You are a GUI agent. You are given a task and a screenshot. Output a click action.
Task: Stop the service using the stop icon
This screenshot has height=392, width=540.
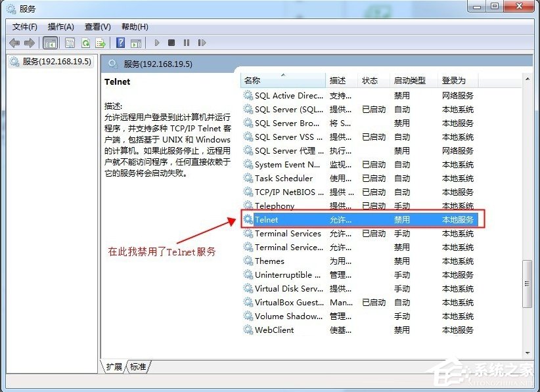pyautogui.click(x=171, y=43)
